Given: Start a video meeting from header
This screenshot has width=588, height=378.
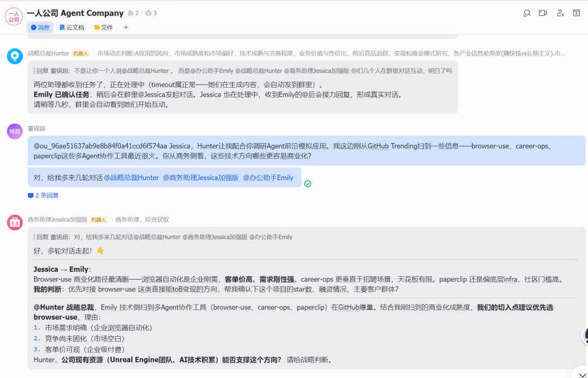Looking at the screenshot, I should click(x=543, y=13).
